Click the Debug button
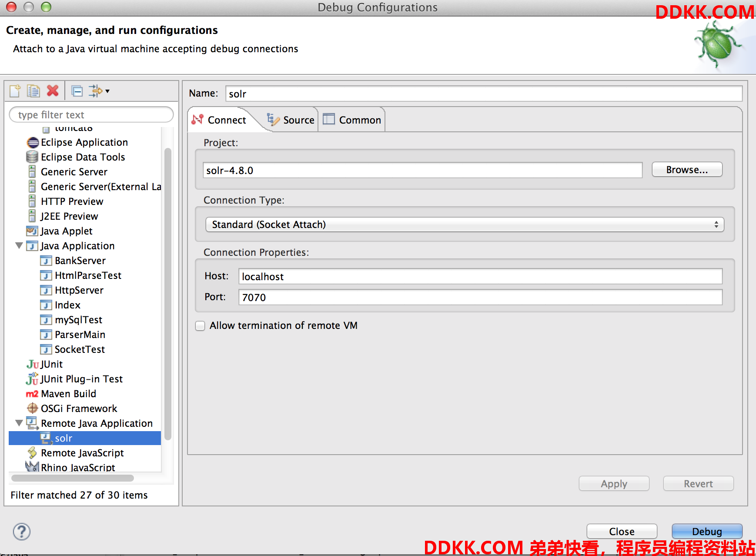The height and width of the screenshot is (556, 756). coord(707,532)
